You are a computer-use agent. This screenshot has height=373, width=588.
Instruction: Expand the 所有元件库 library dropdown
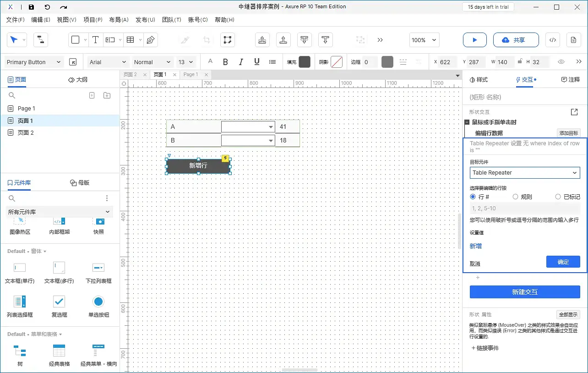click(x=60, y=212)
